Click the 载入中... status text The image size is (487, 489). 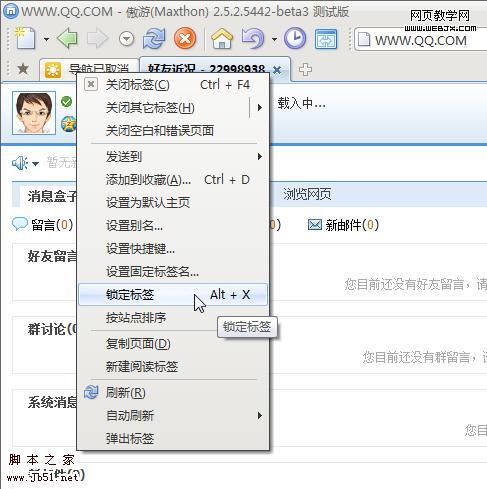point(301,103)
